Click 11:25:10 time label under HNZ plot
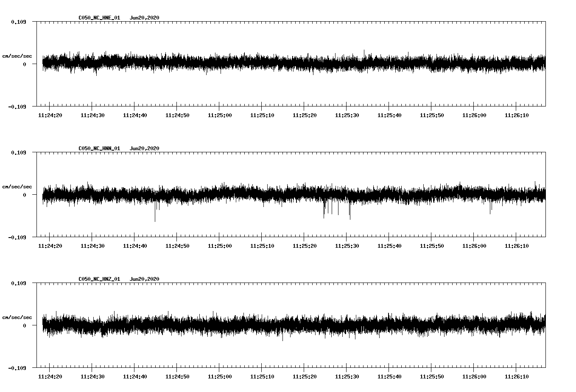 click(262, 377)
